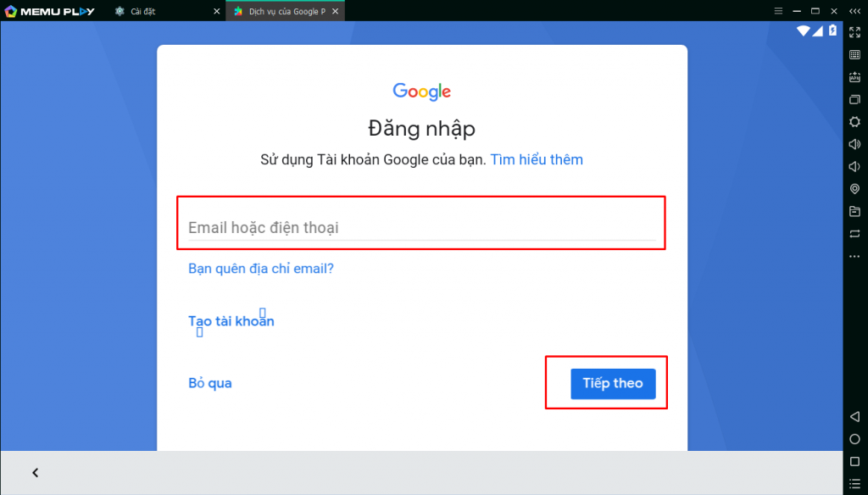Open the GPS location pin icon
The width and height of the screenshot is (868, 495).
(x=854, y=189)
